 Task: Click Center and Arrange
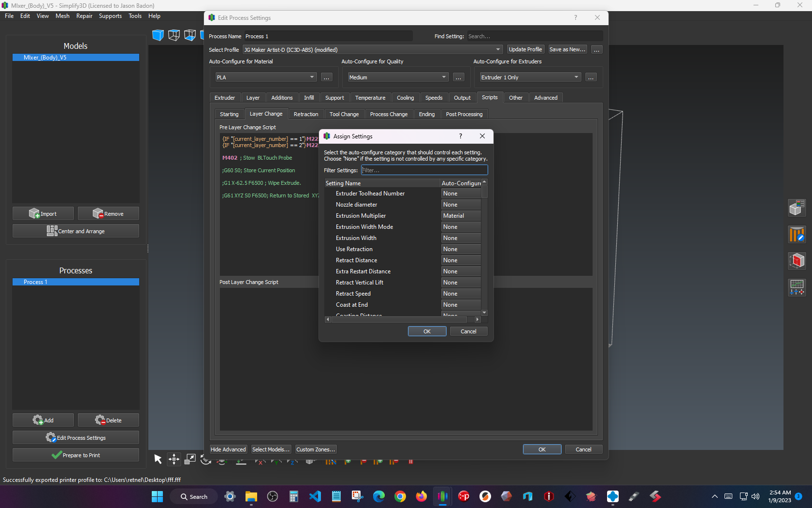click(76, 231)
